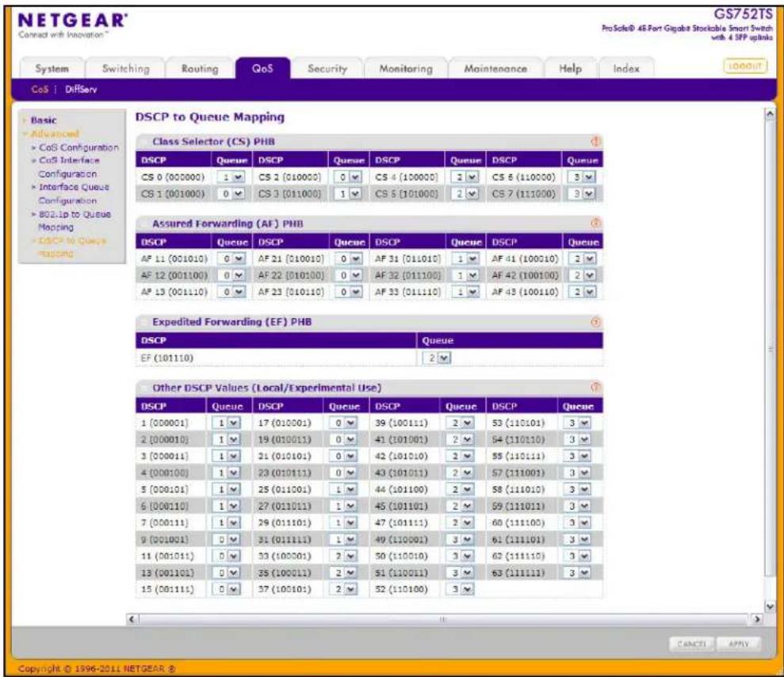Click the vertical scrollbar down arrow
The height and width of the screenshot is (677, 784).
click(x=770, y=606)
